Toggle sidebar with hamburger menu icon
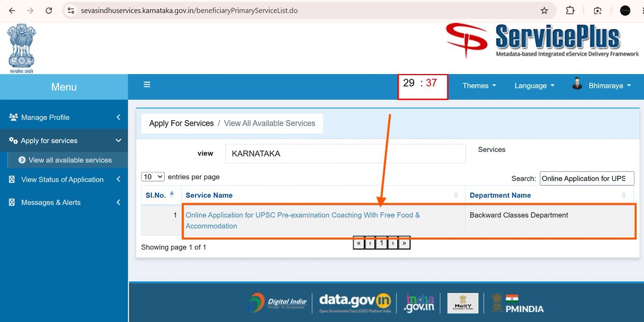The width and height of the screenshot is (644, 322). (147, 84)
